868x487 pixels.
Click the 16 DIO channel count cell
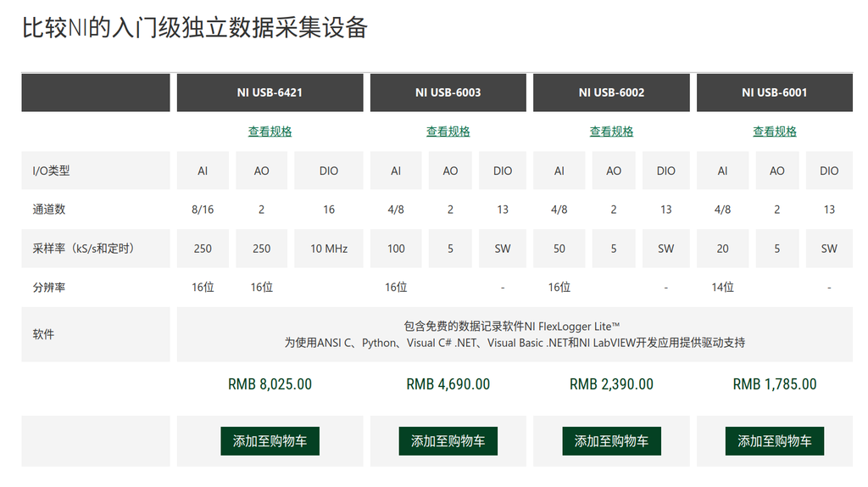coord(329,210)
